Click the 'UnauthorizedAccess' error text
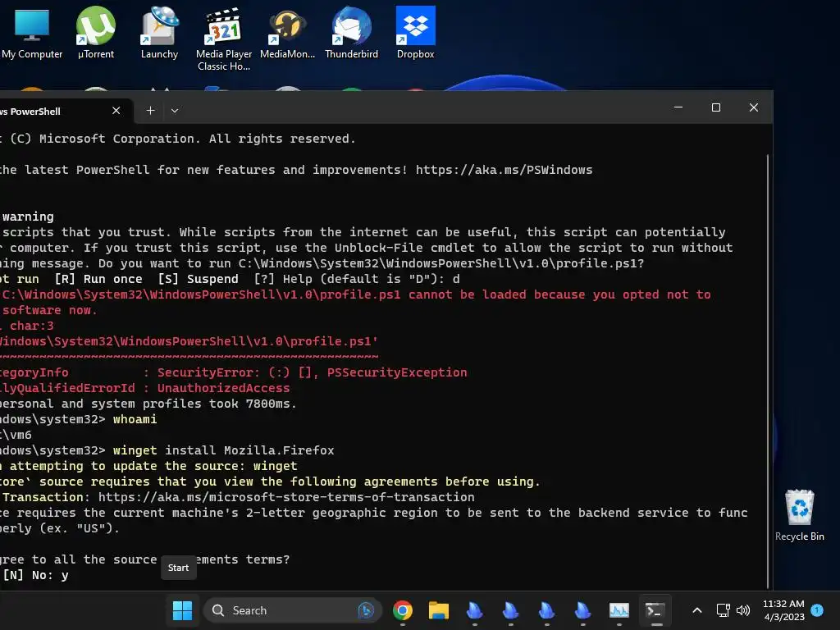The image size is (840, 630). point(223,388)
